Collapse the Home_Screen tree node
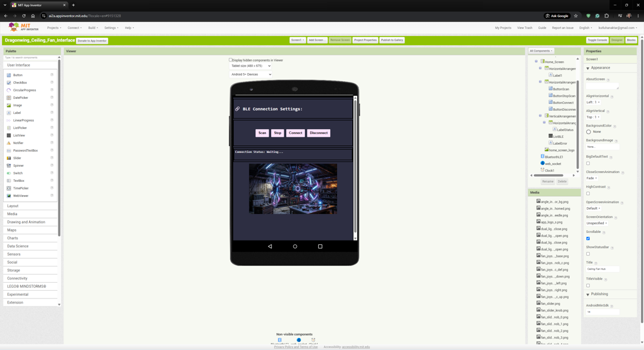Image resolution: width=644 pixels, height=350 pixels. (x=536, y=61)
